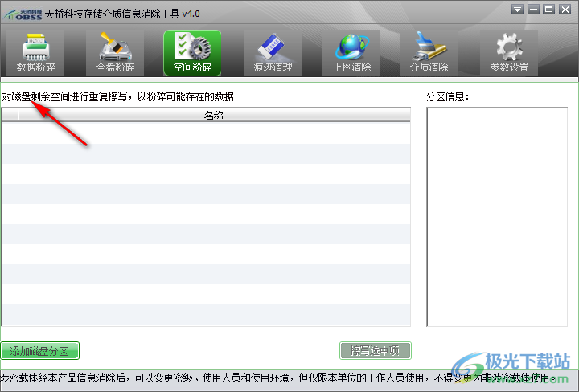Screen dimensions: 579x392
Task: Expand the title bar dropdown arrow menu
Action: [517, 10]
